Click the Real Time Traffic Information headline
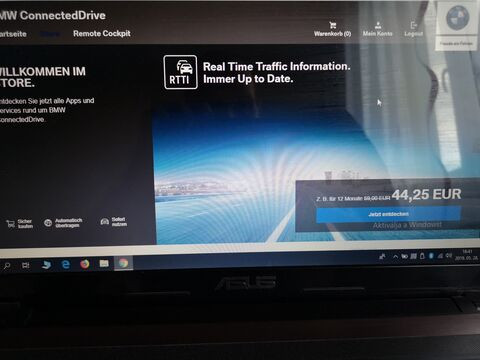This screenshot has width=480, height=360. pos(277,66)
